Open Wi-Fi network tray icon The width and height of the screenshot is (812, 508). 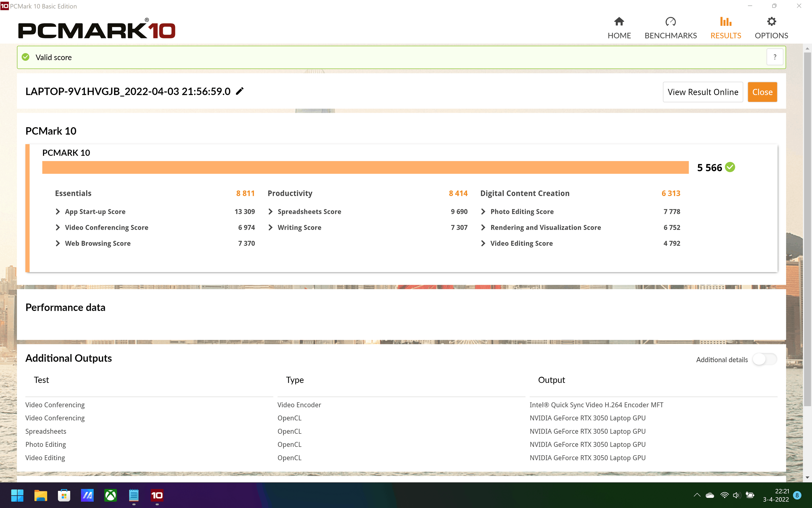click(724, 495)
